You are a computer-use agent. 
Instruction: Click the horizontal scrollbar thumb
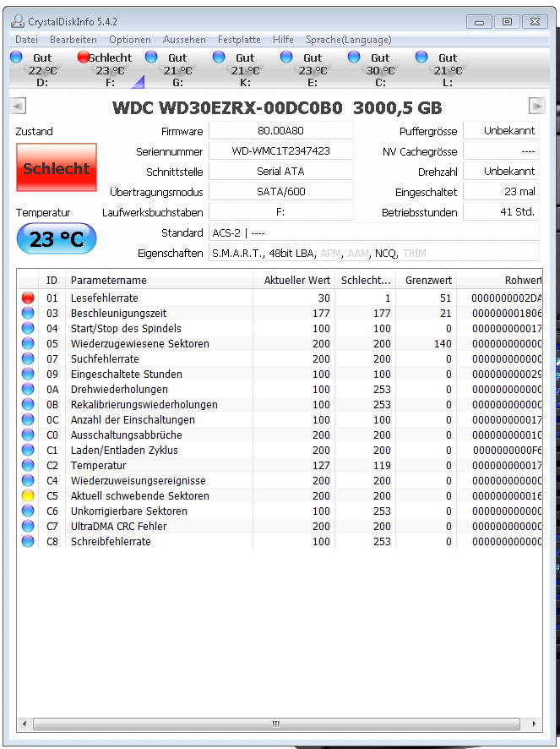coord(276,724)
